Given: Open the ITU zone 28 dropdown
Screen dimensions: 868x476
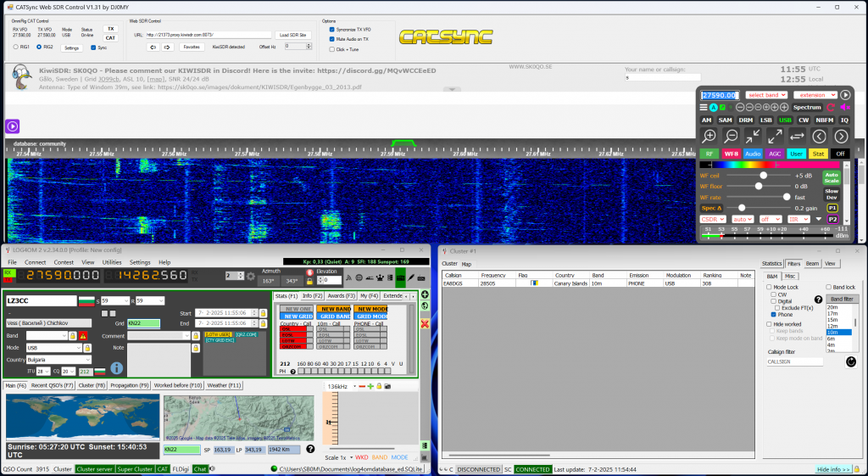Looking at the screenshot, I should [43, 372].
